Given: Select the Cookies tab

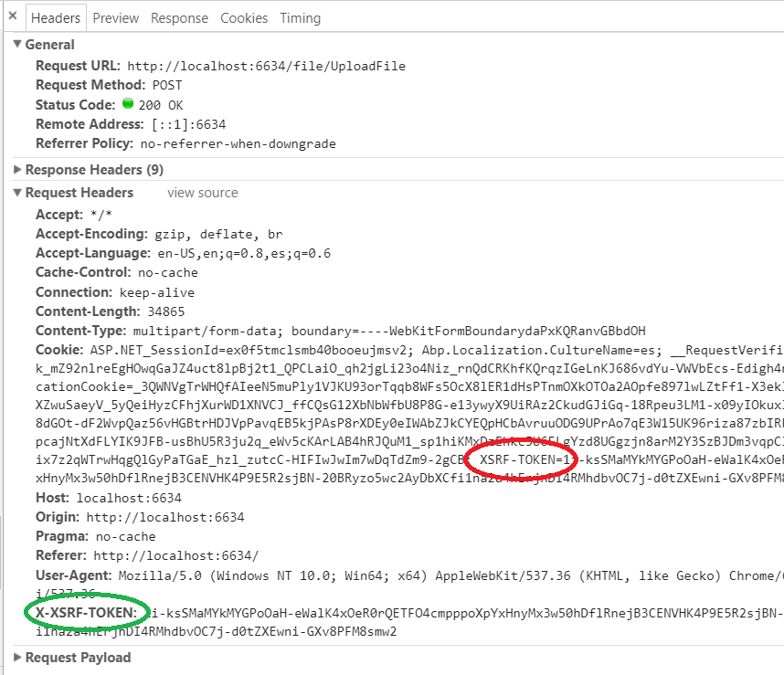Looking at the screenshot, I should pos(243,17).
